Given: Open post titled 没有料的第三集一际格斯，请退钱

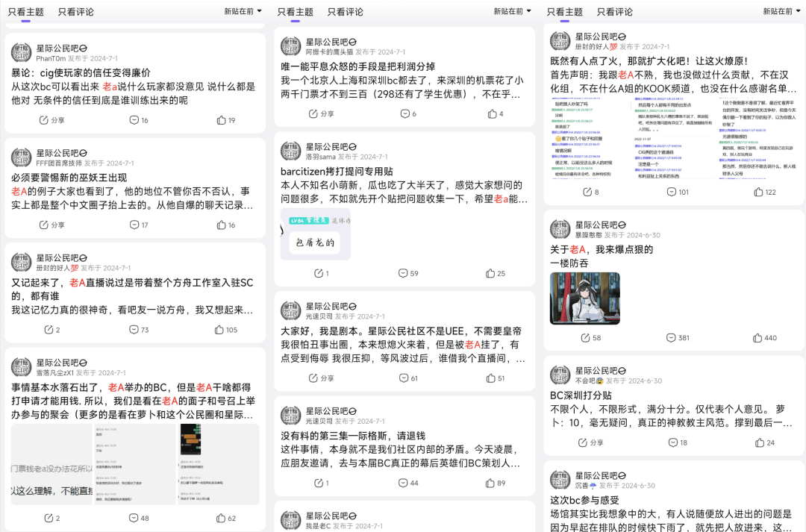Looking at the screenshot, I should [x=353, y=435].
